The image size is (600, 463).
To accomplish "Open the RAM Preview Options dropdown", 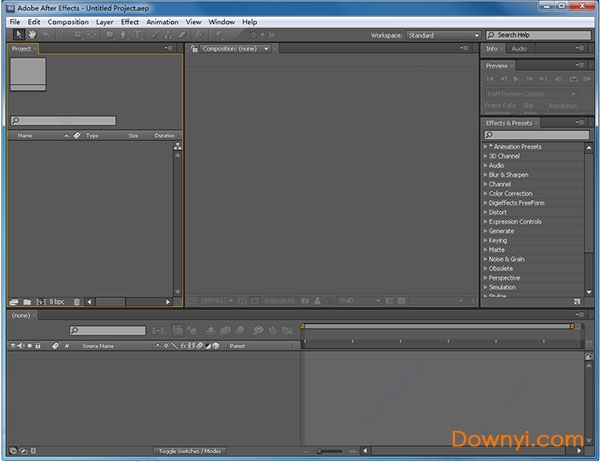I will (x=531, y=94).
